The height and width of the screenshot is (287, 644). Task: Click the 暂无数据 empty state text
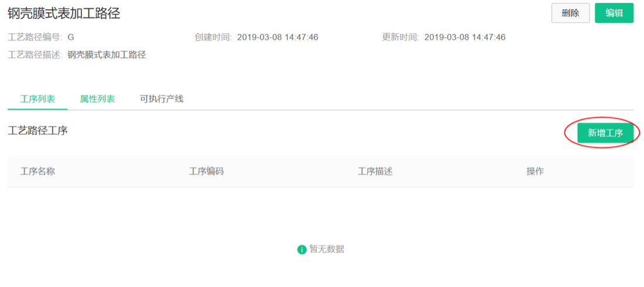pos(327,250)
